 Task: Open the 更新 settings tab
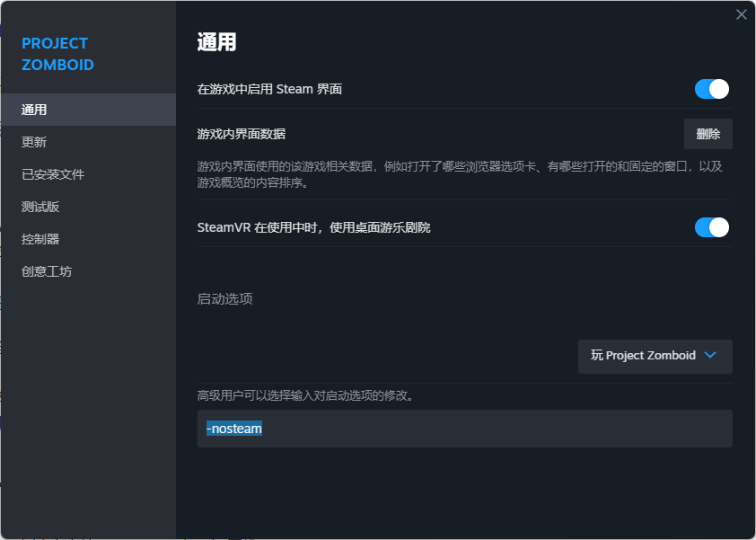[x=88, y=142]
